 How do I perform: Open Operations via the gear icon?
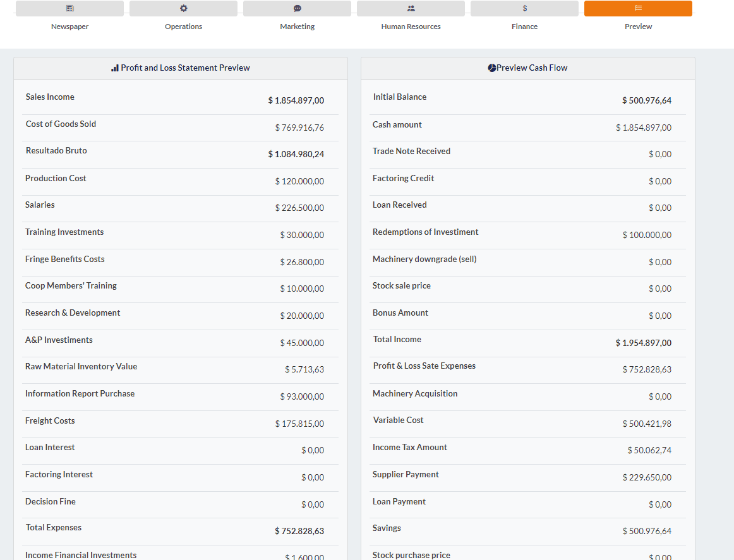coord(183,8)
